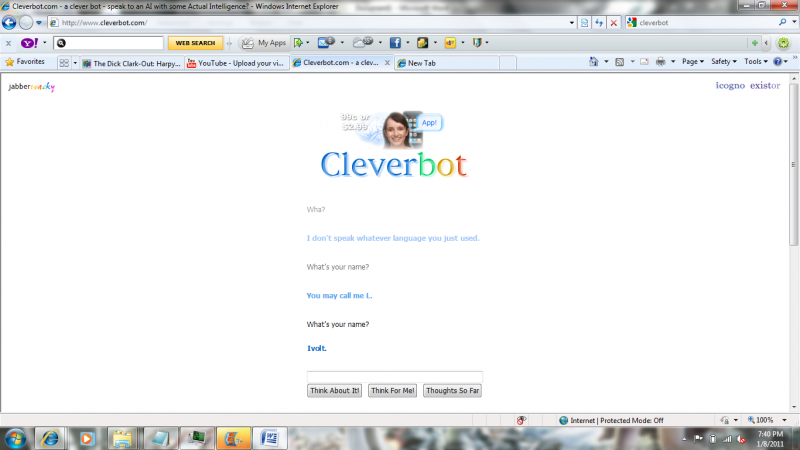This screenshot has width=800, height=450.
Task: Click the browser Forward arrow button
Action: tap(26, 22)
